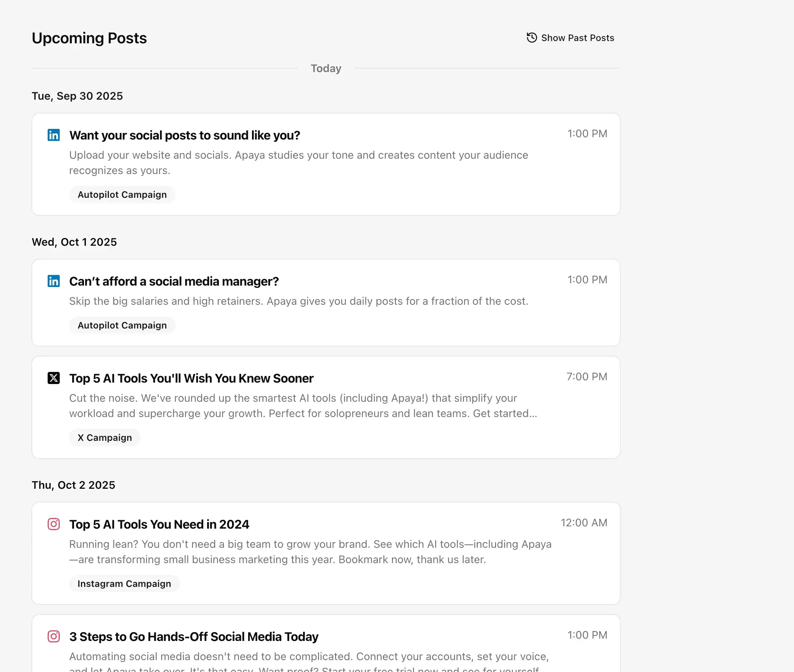Select the Today divider label
Screen dimensions: 794x672
[x=326, y=68]
